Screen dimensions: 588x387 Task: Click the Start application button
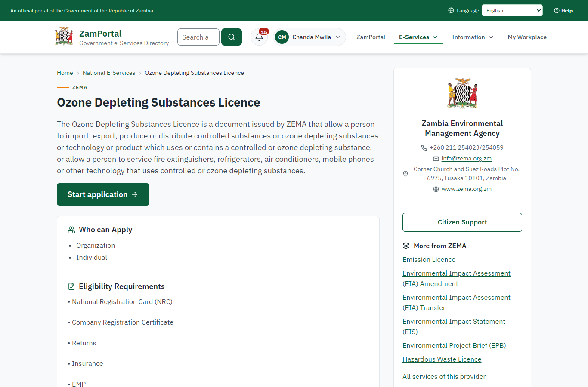103,194
